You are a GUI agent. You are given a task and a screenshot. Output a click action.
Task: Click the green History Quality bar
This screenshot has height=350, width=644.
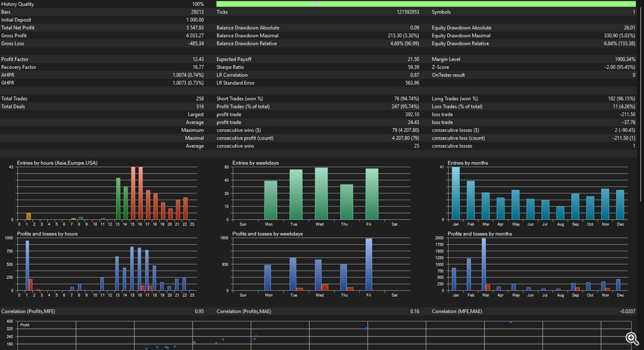(x=425, y=4)
